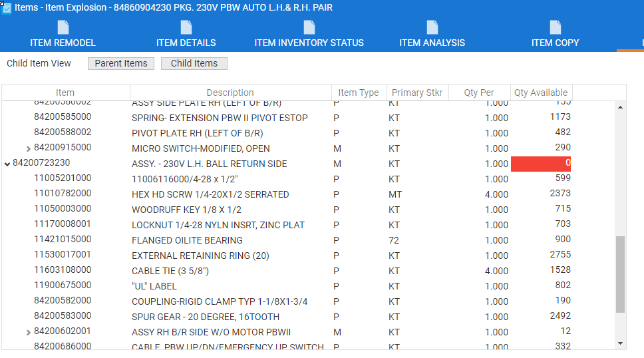The image size is (644, 358).
Task: Click Qty Available value 12
Action: pyautogui.click(x=565, y=331)
